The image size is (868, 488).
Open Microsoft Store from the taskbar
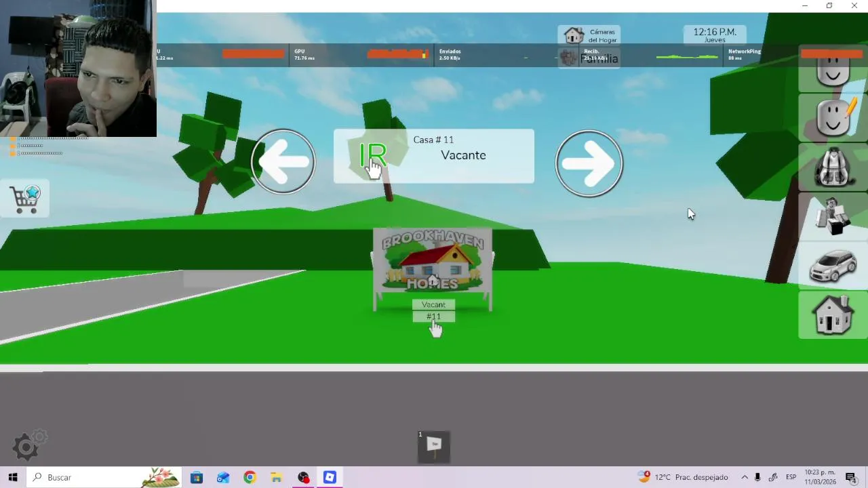coord(197,477)
